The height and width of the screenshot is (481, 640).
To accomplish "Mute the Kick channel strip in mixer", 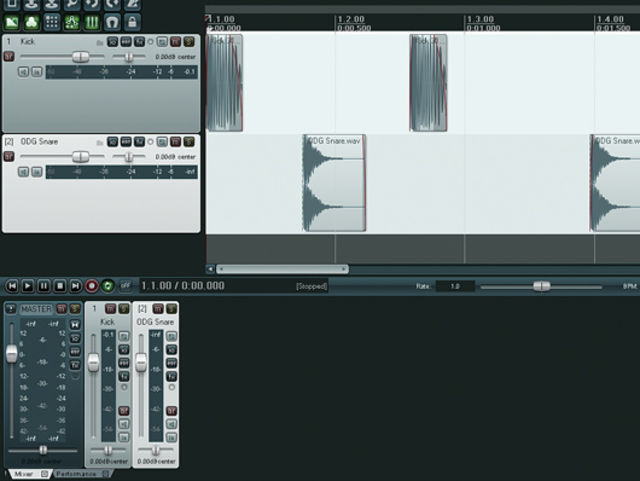I will [110, 309].
